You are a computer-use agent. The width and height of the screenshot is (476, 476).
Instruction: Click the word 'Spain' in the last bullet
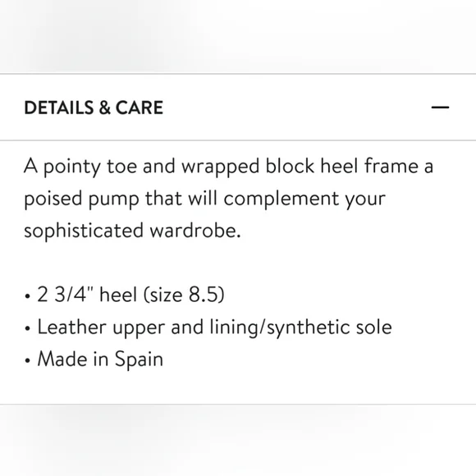pyautogui.click(x=139, y=359)
